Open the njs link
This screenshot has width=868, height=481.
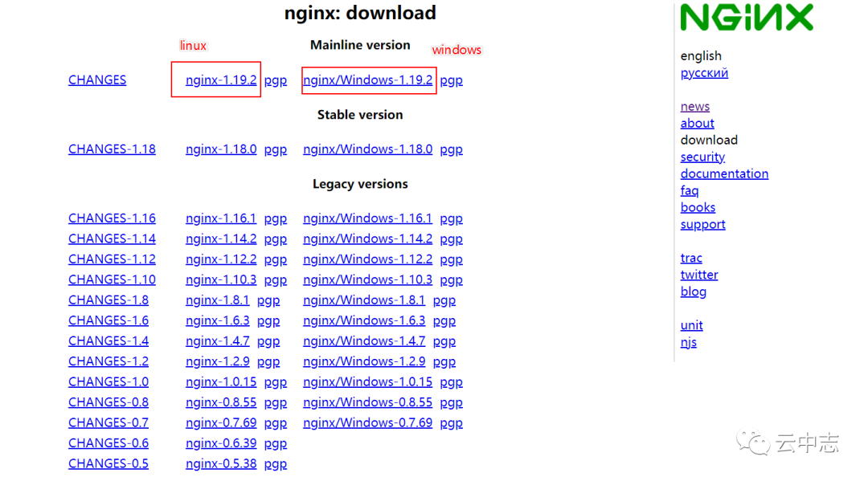pos(688,343)
